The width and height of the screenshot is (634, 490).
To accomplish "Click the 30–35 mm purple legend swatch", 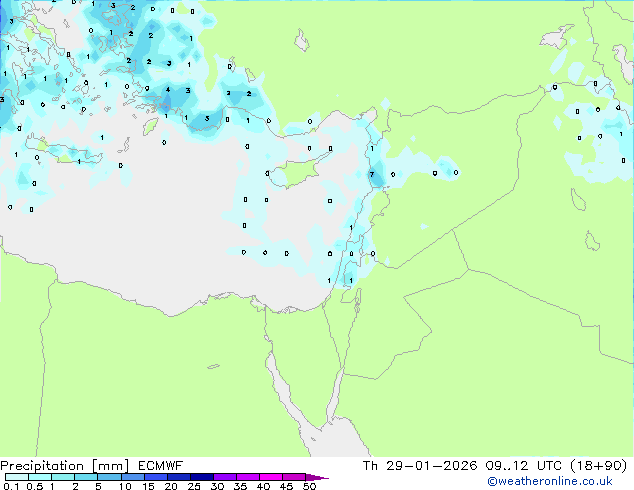I will [x=225, y=477].
